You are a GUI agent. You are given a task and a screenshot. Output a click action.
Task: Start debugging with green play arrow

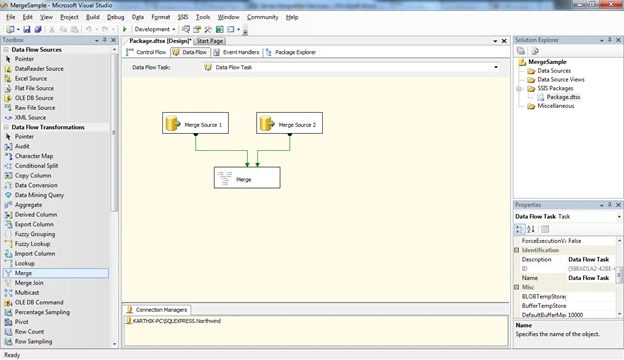pos(125,29)
